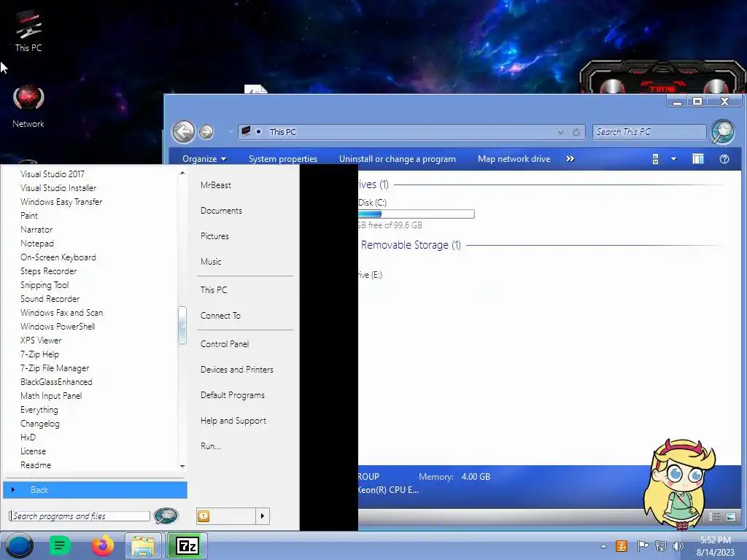Click Map network drive
This screenshot has width=747, height=560.
coord(514,159)
